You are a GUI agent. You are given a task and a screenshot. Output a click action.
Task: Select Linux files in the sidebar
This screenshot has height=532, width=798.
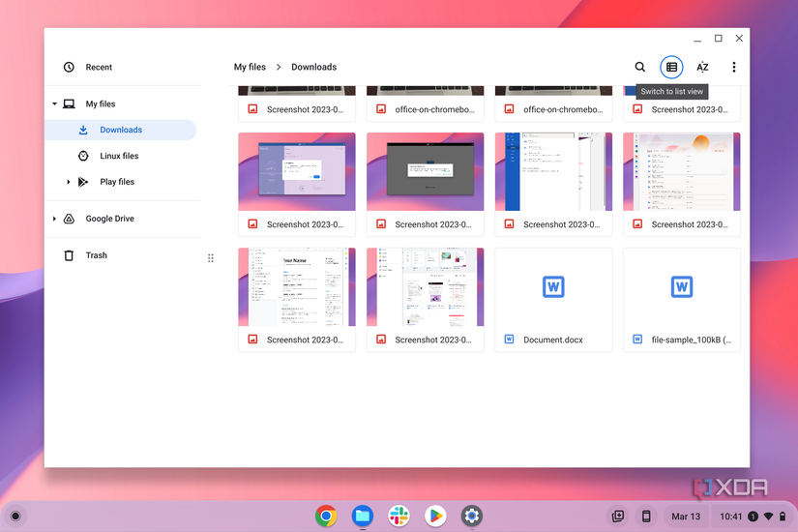(121, 156)
